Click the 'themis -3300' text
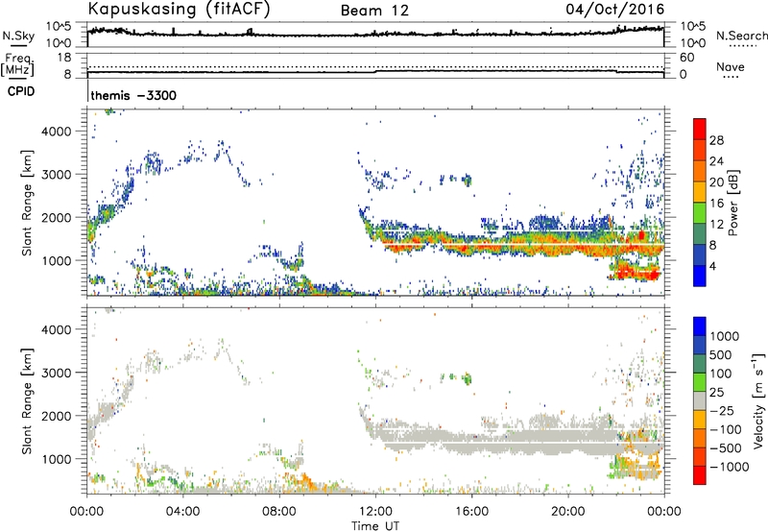Image resolution: width=768 pixels, height=532 pixels. [x=133, y=95]
